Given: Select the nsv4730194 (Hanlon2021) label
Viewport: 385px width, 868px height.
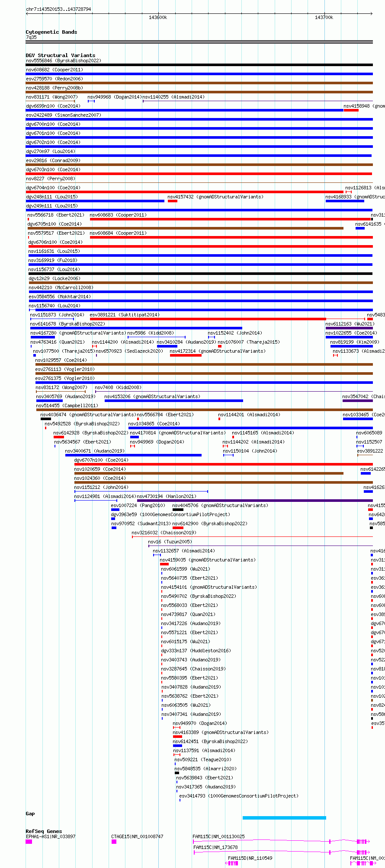Looking at the screenshot, I should (167, 496).
